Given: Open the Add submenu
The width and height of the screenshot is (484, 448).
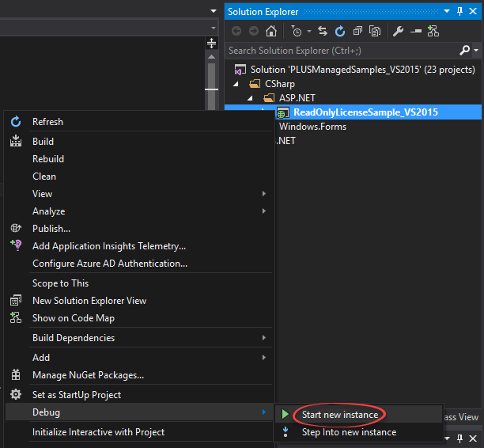Looking at the screenshot, I should pyautogui.click(x=139, y=358).
